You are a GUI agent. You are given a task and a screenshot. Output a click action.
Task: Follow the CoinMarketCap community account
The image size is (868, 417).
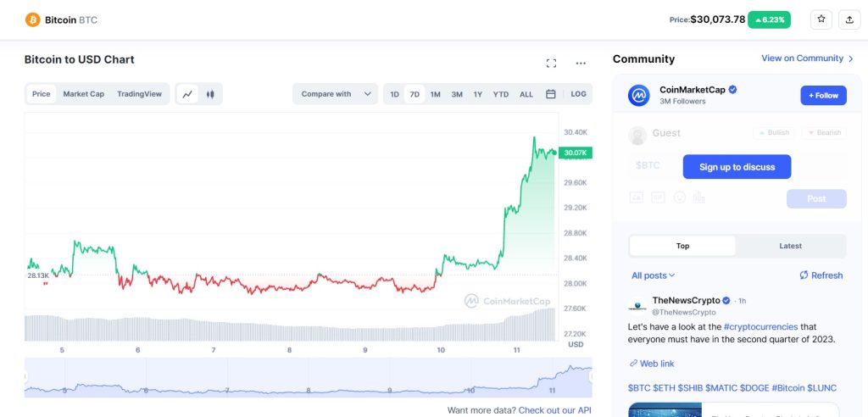click(x=823, y=95)
